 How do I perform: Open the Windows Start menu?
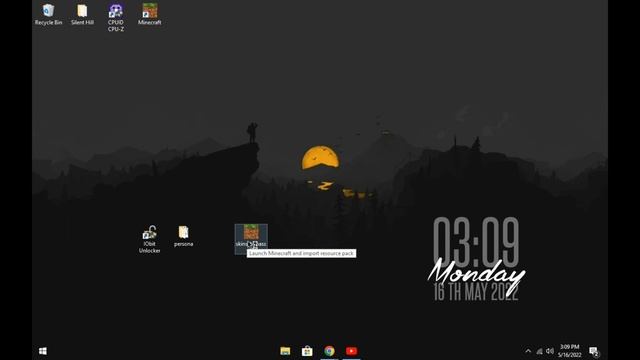43,351
